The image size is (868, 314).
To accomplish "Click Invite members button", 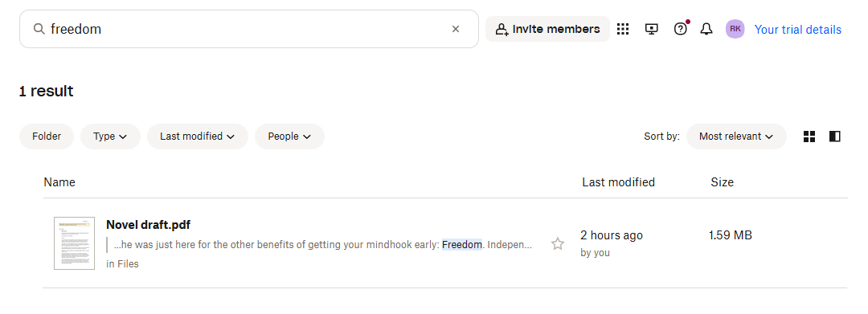I will (x=547, y=29).
